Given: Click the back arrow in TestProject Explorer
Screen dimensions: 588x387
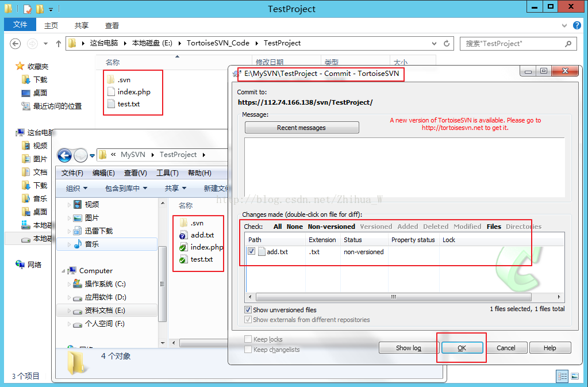Looking at the screenshot, I should point(15,44).
